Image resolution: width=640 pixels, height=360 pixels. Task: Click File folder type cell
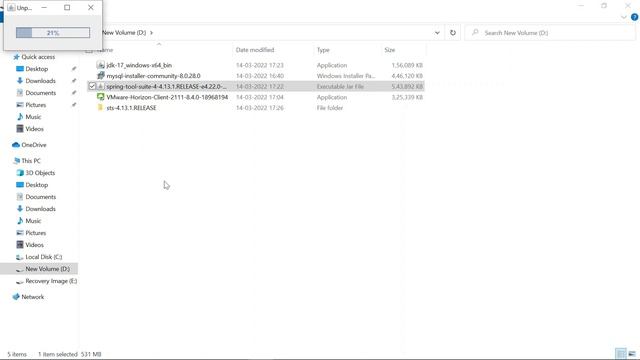pos(330,108)
